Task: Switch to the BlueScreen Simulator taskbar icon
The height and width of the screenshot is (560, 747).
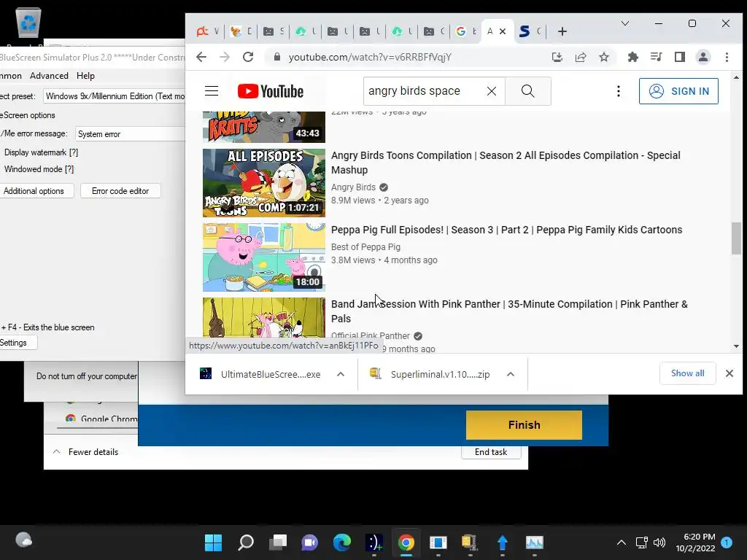Action: pos(374,542)
